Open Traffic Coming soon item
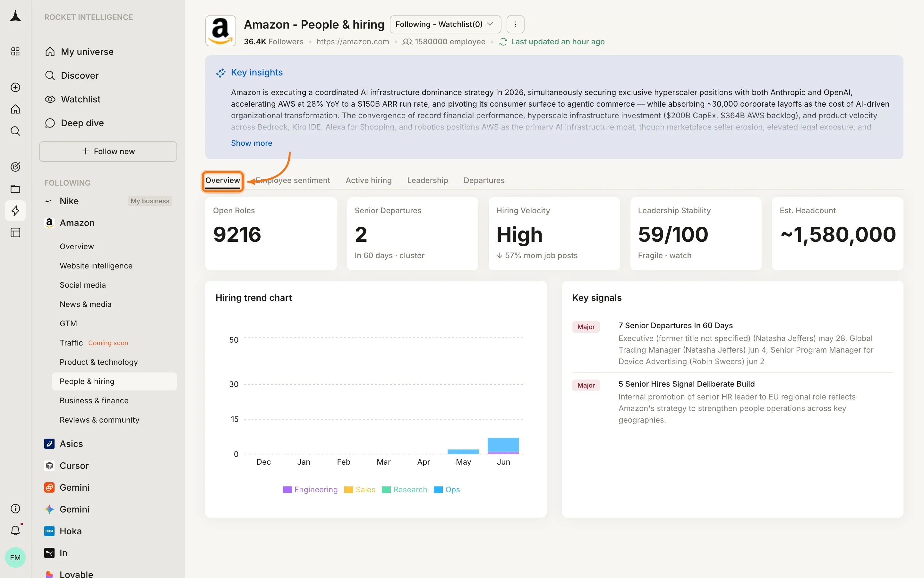 [94, 343]
